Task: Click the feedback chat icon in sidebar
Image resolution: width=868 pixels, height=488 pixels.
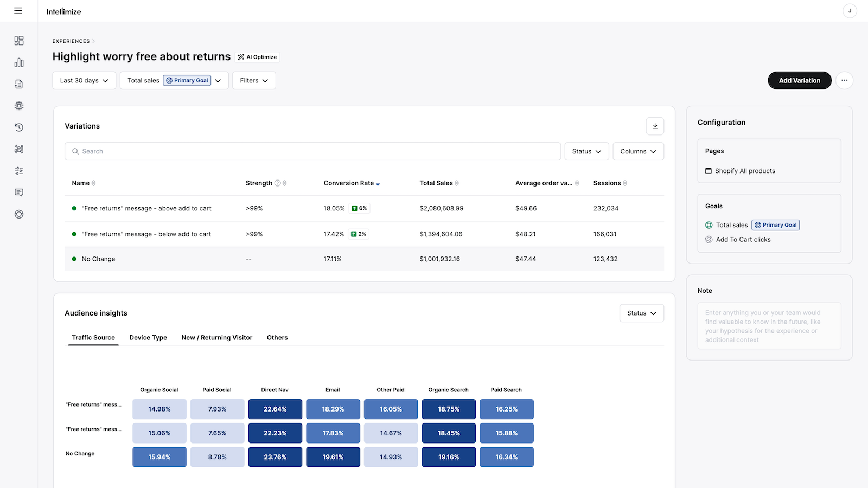Action: tap(19, 192)
